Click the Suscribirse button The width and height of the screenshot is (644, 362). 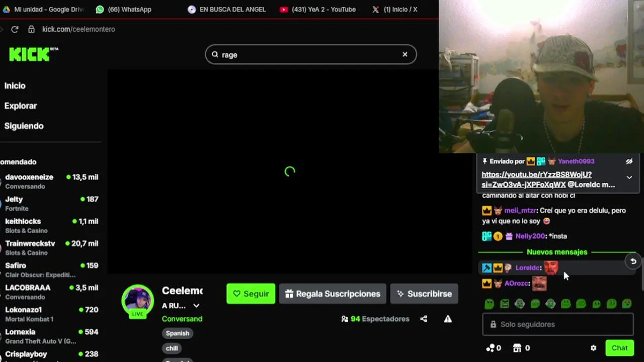[x=424, y=294]
